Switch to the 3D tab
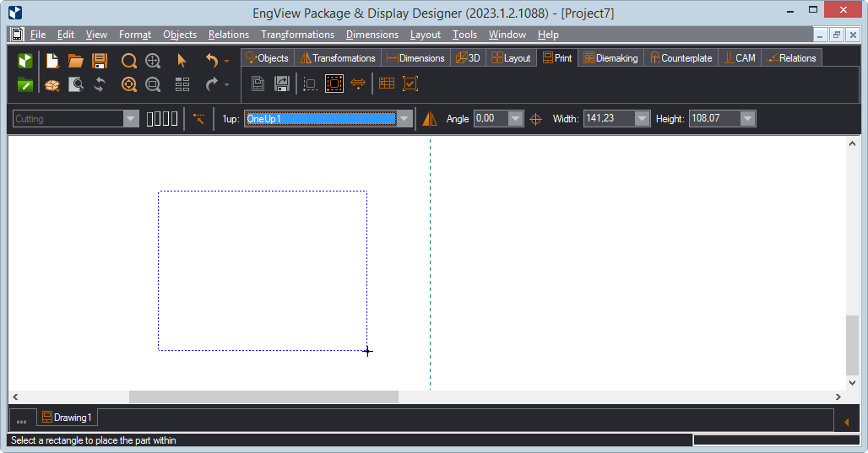Image resolution: width=868 pixels, height=453 pixels. (x=469, y=58)
